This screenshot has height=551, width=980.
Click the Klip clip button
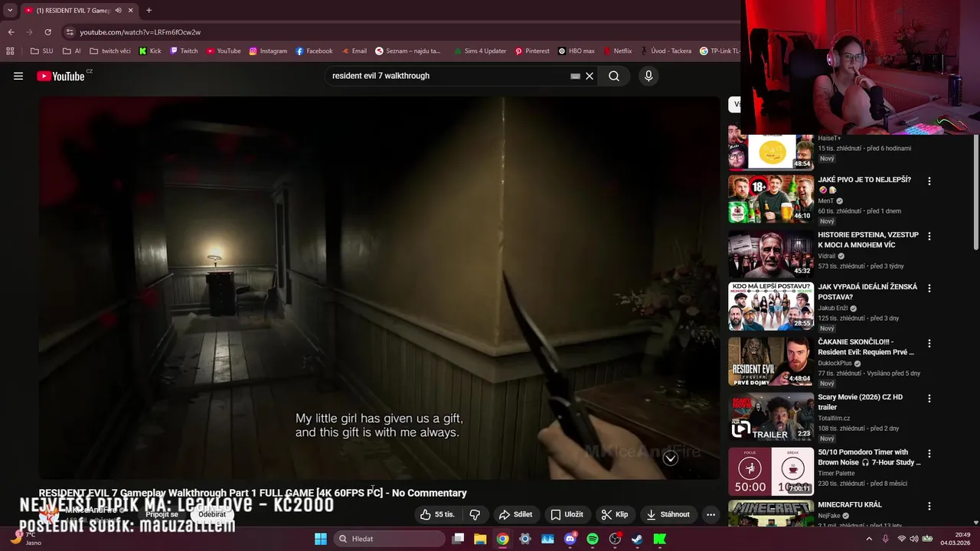[615, 514]
